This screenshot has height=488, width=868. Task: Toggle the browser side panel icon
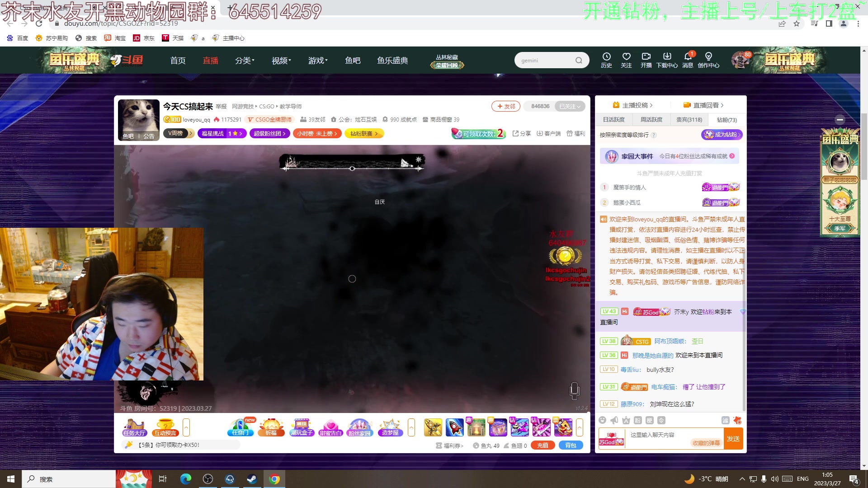(x=829, y=23)
